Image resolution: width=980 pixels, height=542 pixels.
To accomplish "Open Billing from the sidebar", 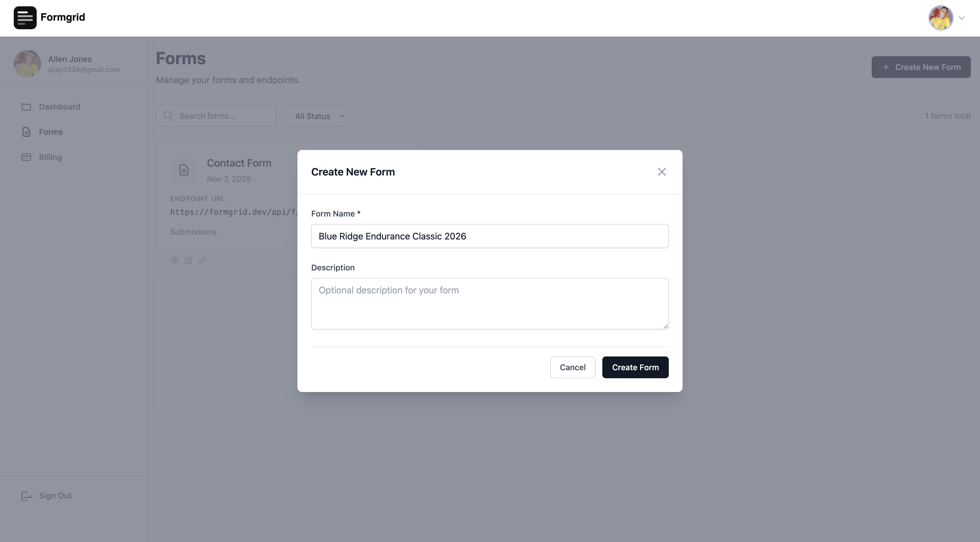I will (50, 157).
